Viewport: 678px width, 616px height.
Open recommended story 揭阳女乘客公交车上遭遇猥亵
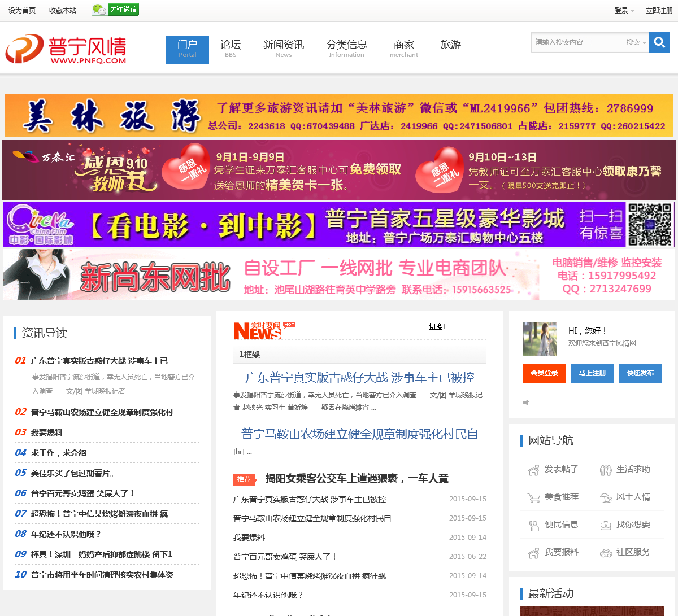tap(357, 479)
